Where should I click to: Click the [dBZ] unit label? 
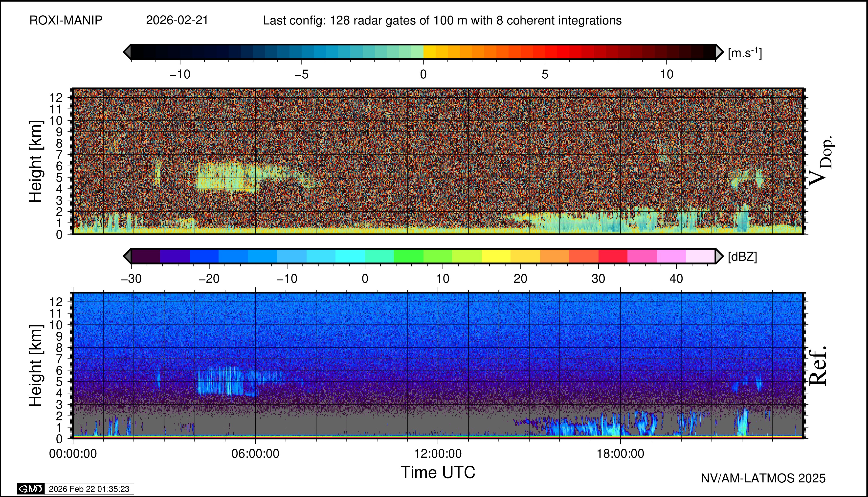pos(742,257)
